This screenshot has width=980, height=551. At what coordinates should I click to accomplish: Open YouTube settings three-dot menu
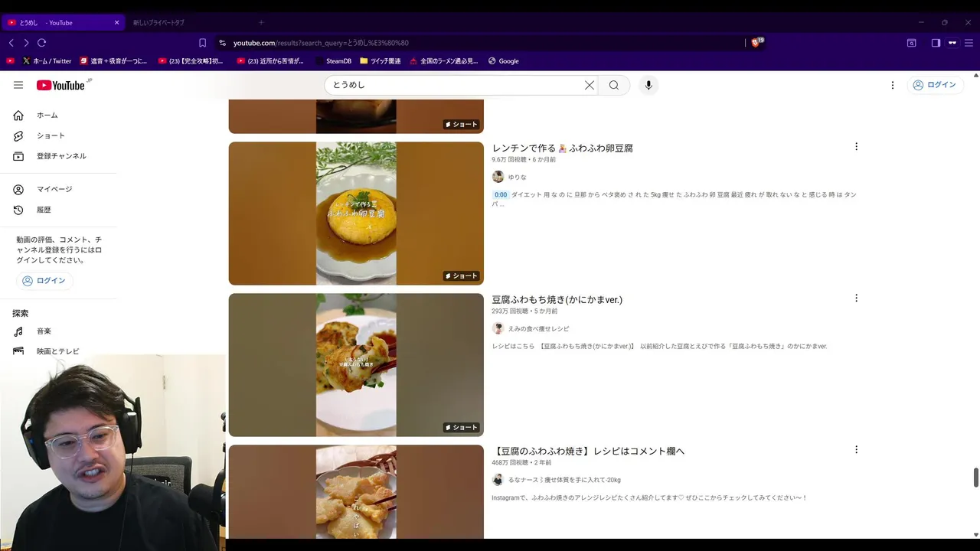coord(893,85)
